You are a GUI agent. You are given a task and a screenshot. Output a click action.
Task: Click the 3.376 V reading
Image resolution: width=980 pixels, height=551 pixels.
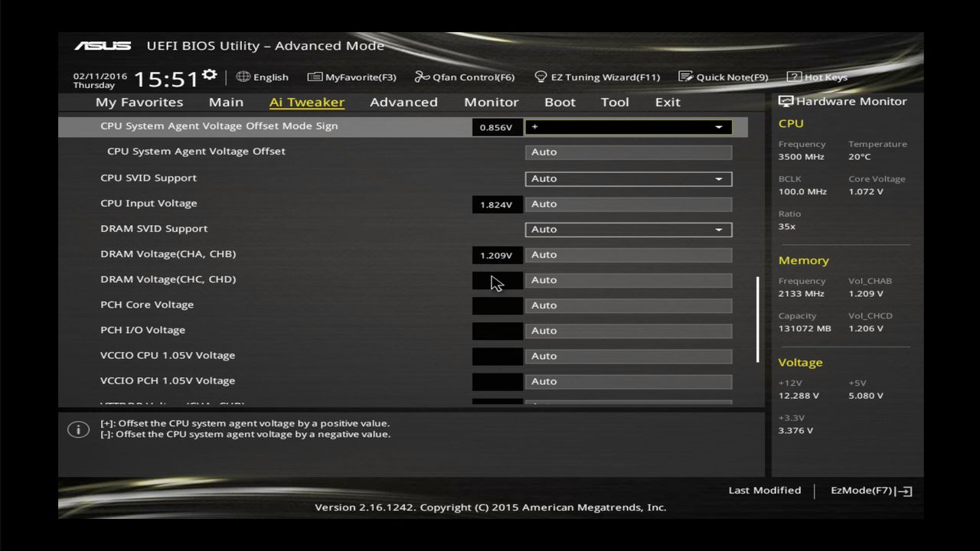point(795,430)
